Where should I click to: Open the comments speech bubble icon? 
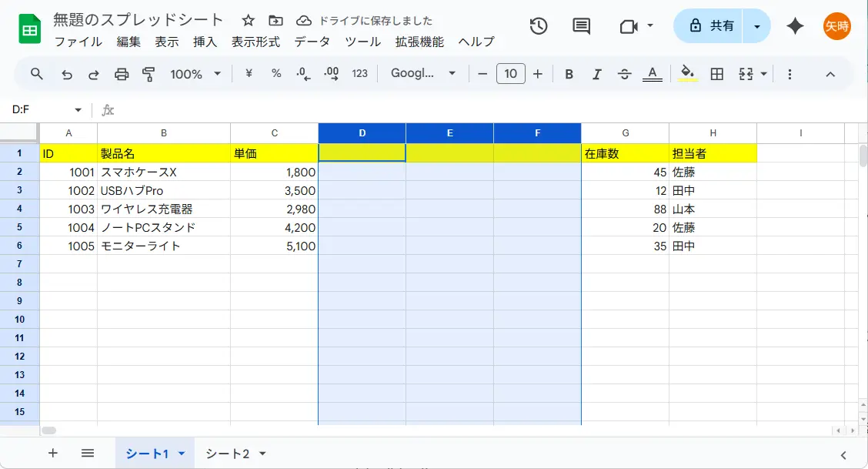tap(582, 26)
